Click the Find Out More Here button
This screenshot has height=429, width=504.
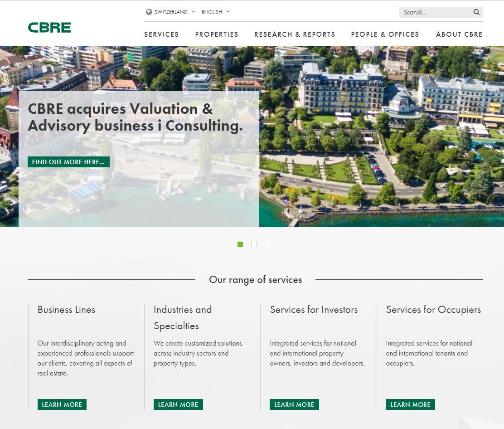tap(68, 162)
